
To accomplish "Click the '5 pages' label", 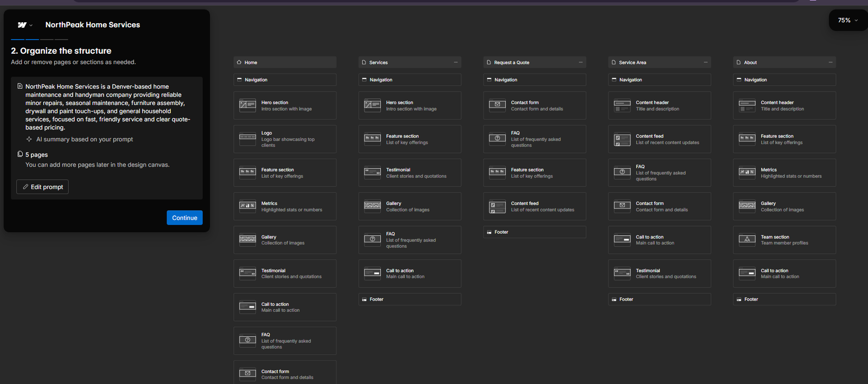I will 36,155.
